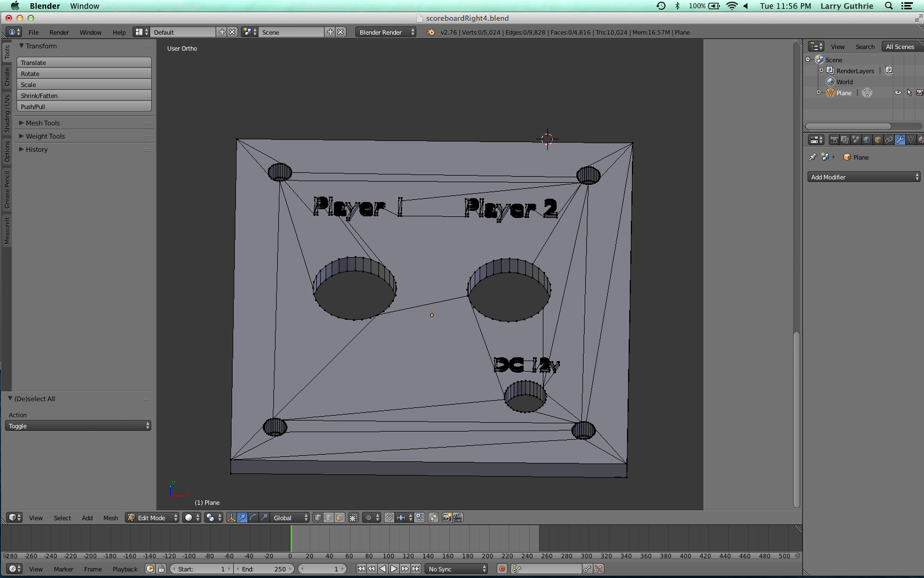Viewport: 924px width, 578px height.
Task: Toggle the 3D manipulator widget
Action: pyautogui.click(x=231, y=517)
